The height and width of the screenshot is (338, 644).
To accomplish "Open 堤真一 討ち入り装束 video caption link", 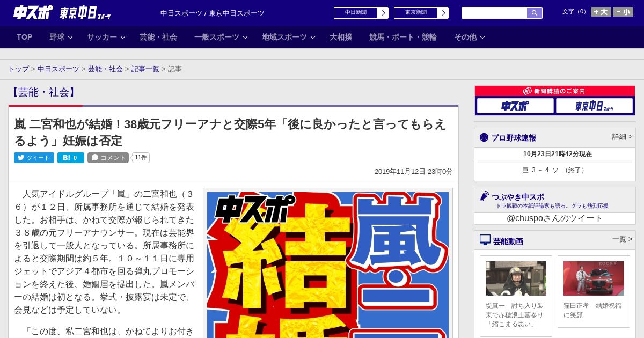I will pos(515,315).
